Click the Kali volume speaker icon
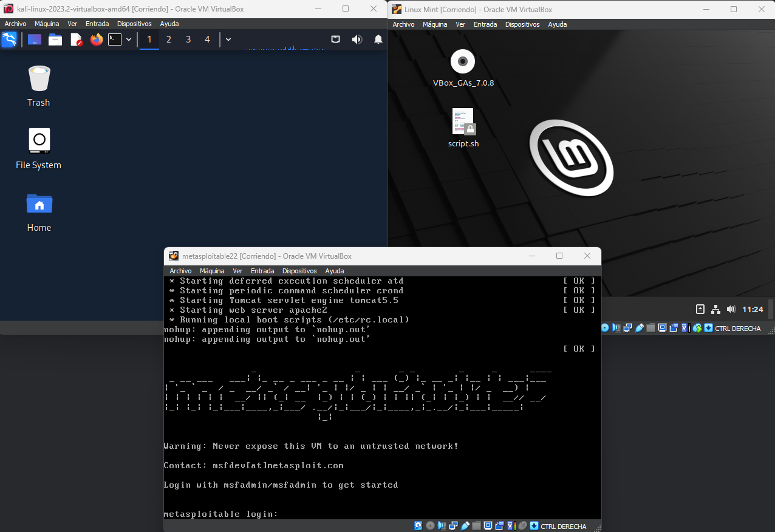 357,39
